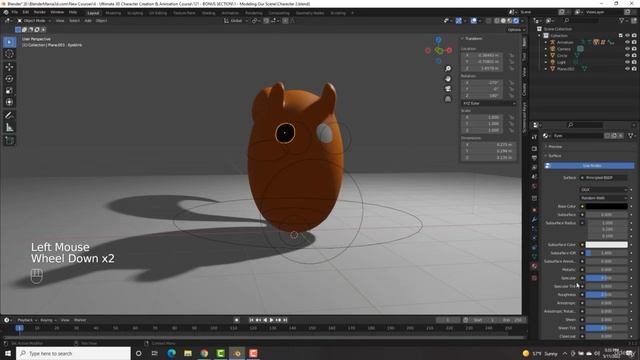Open the View Layer properties tab icon

pos(534,167)
